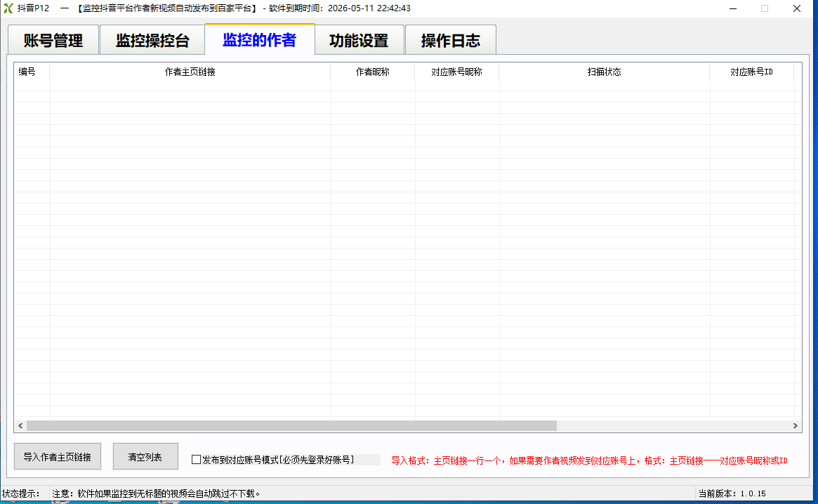The height and width of the screenshot is (504, 818).
Task: Enable 发布到对应账号模式 checkbox
Action: point(196,460)
